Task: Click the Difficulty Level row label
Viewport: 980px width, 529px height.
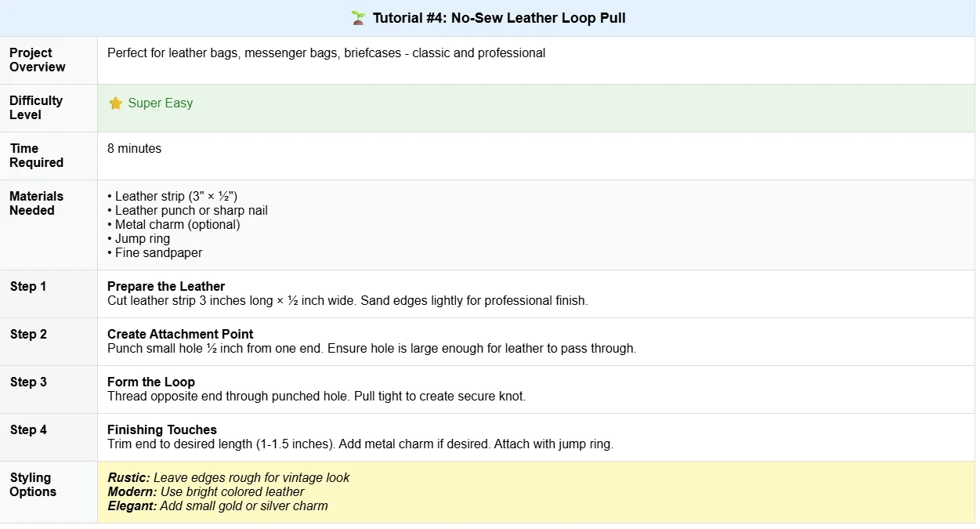Action: click(x=36, y=107)
